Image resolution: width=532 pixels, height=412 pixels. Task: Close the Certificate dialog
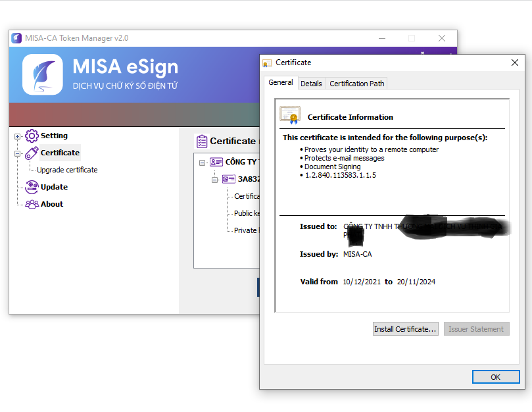tap(515, 63)
